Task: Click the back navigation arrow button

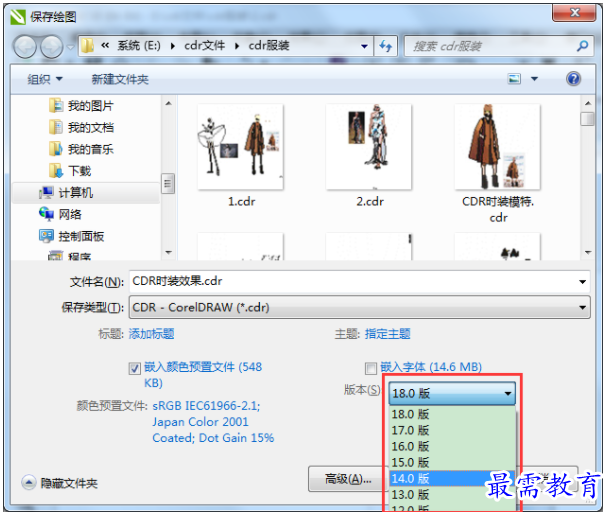Action: click(25, 47)
